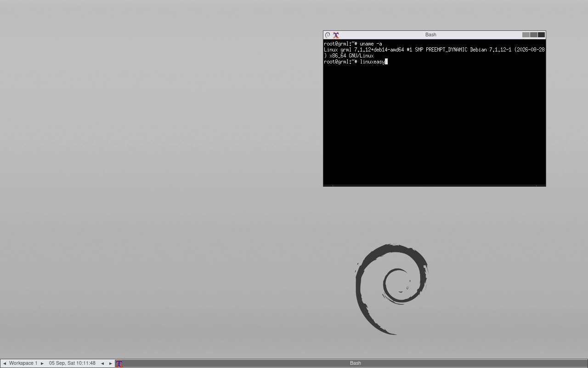Click the typed 'linuxeasy' command text
588x368 pixels.
click(372, 62)
